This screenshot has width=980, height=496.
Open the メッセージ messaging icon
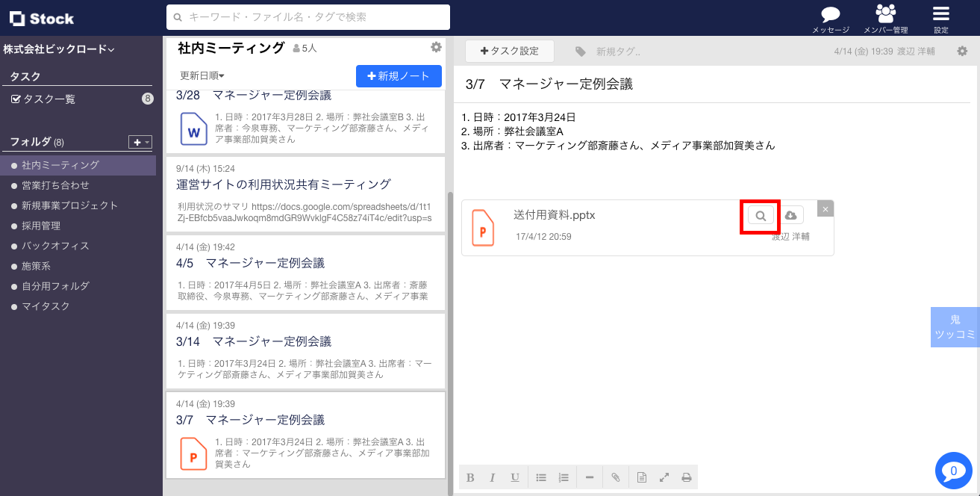click(829, 16)
